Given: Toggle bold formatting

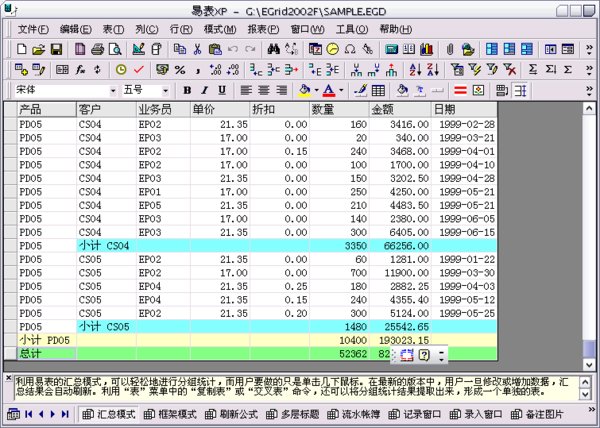Looking at the screenshot, I should (x=185, y=90).
